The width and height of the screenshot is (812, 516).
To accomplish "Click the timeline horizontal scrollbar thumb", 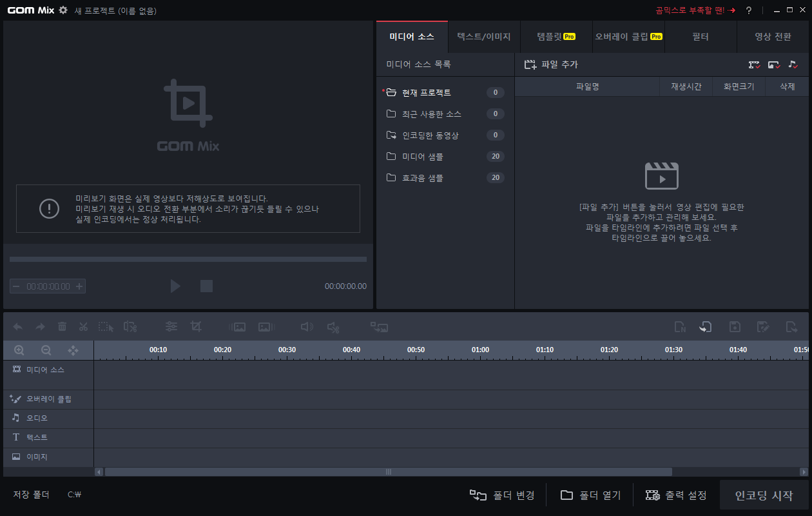I will [388, 471].
